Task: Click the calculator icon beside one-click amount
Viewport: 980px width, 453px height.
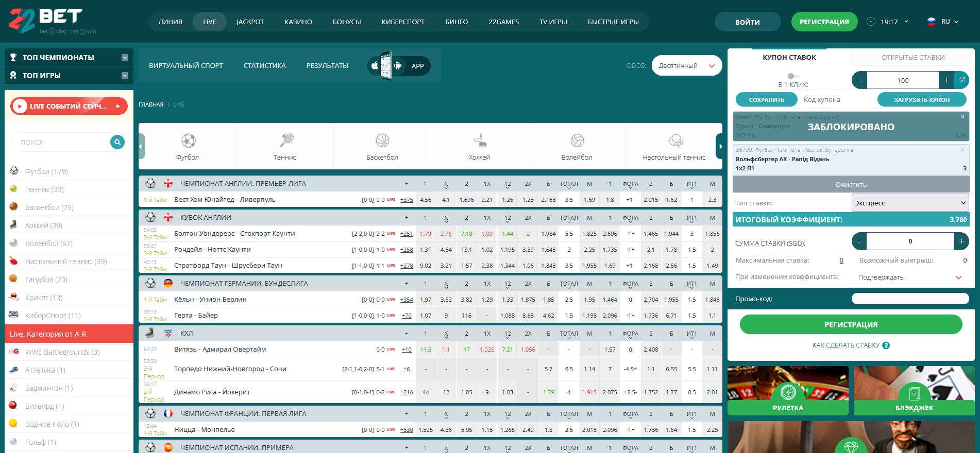Action: click(x=961, y=80)
